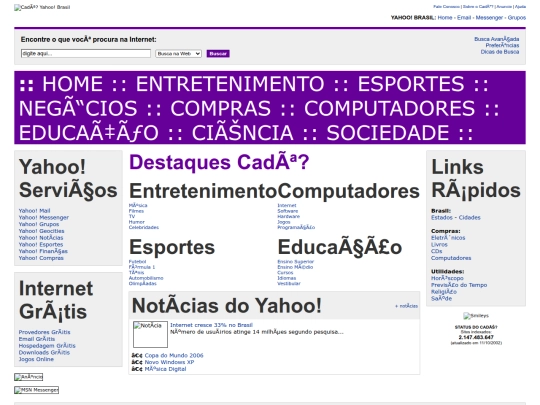Open SOCIEDADE in the purple navigation bar
Image resolution: width=540 pixels, height=405 pixels.
tap(388, 133)
